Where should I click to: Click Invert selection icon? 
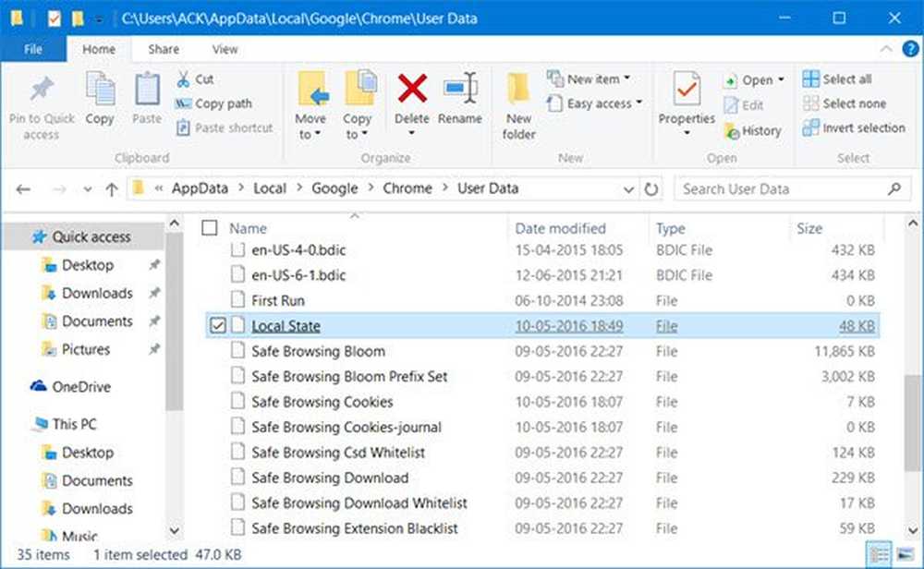[811, 127]
